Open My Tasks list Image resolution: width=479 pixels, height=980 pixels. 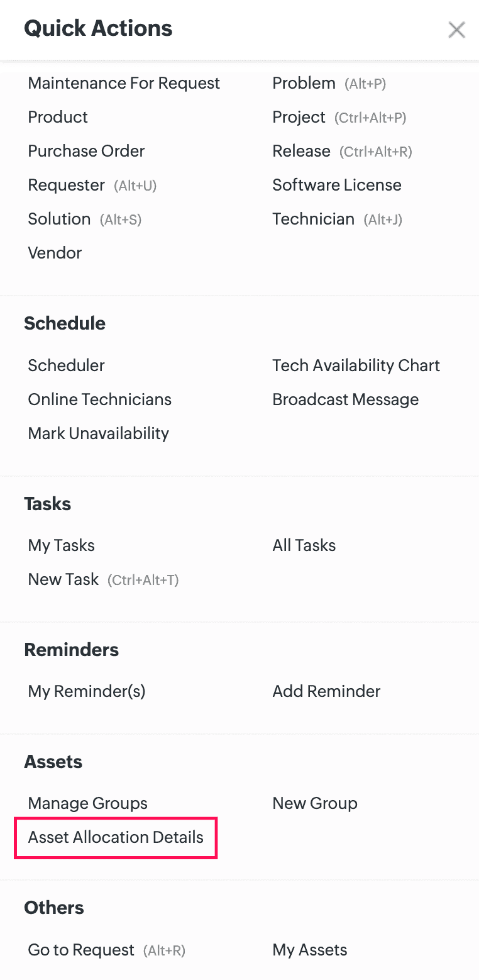click(61, 546)
